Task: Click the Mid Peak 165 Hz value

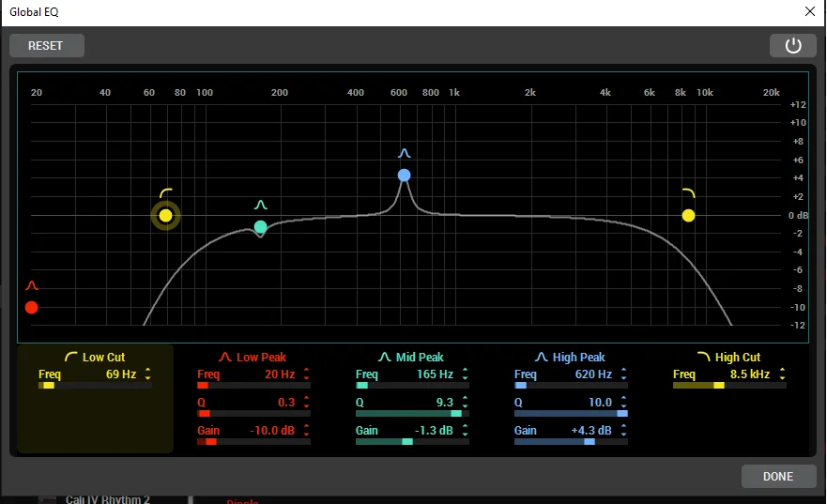Action: [x=436, y=374]
